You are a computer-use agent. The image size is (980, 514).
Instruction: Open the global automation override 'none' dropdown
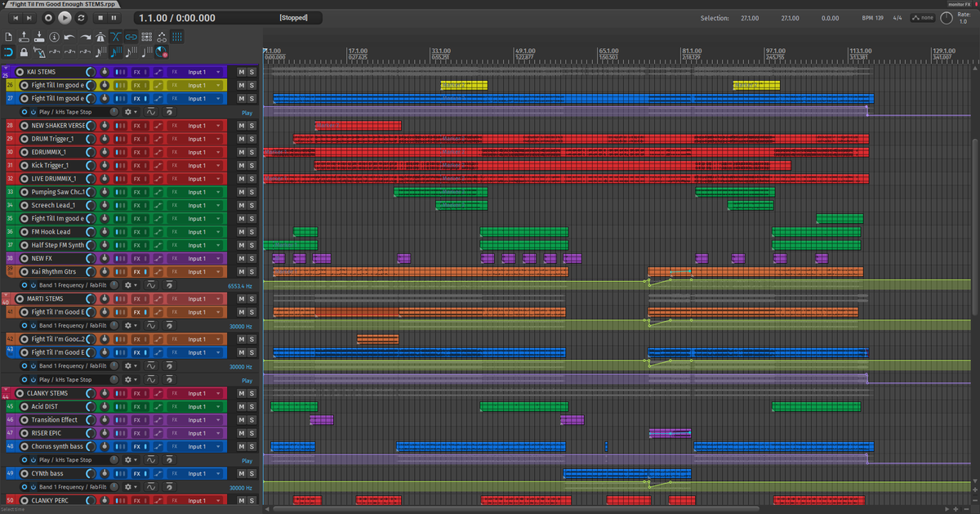pos(923,18)
